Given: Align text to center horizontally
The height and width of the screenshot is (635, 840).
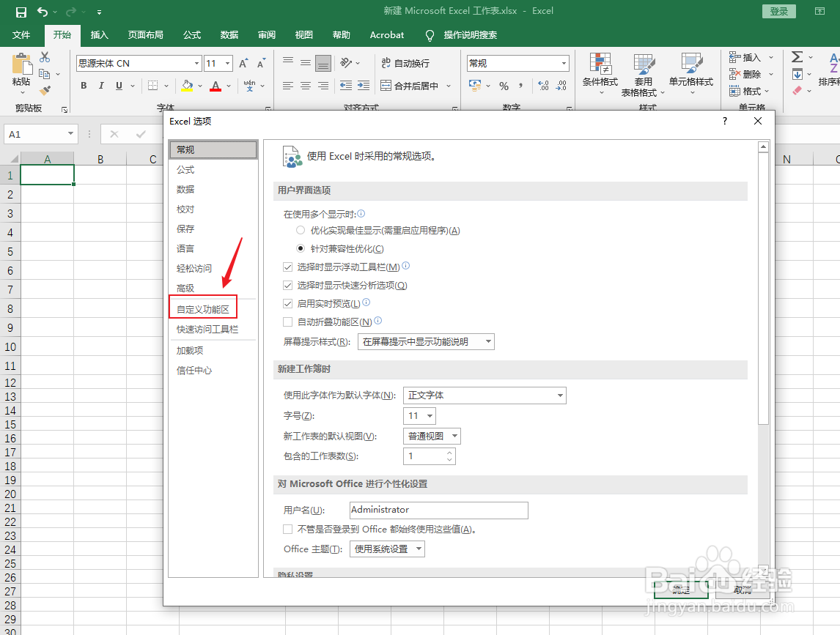Looking at the screenshot, I should [306, 86].
